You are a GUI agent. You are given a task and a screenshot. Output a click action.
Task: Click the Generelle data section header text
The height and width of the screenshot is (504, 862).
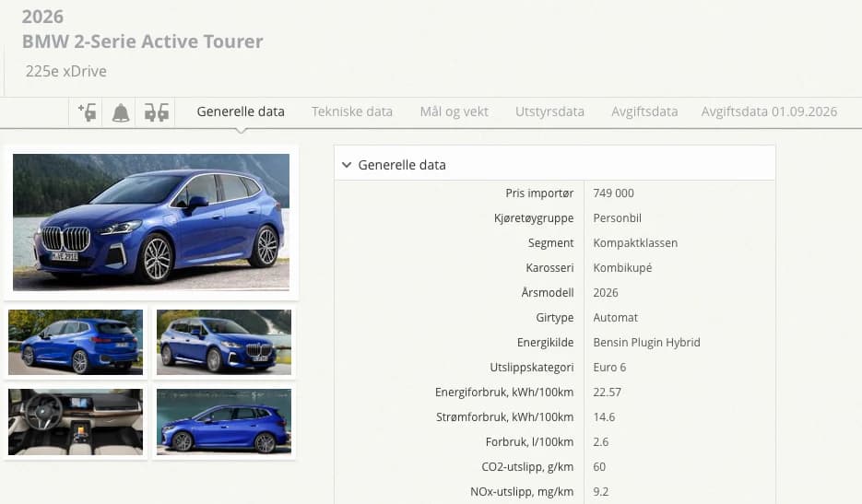click(x=402, y=165)
